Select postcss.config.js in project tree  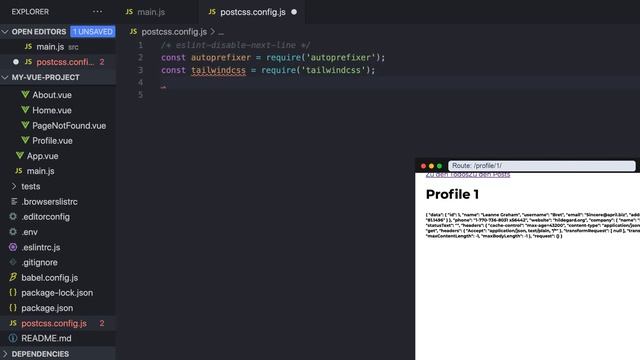pos(54,323)
